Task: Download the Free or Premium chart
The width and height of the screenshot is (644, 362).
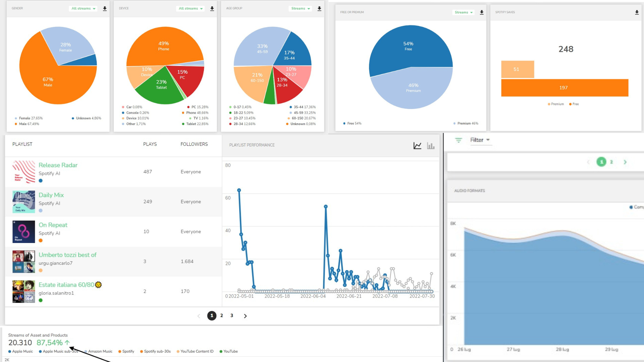Action: pyautogui.click(x=482, y=12)
